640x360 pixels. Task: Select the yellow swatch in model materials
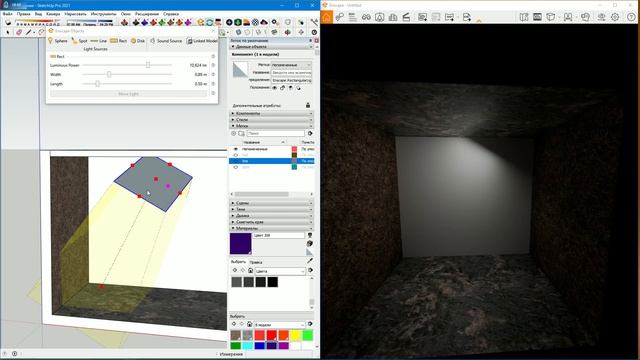tap(296, 336)
